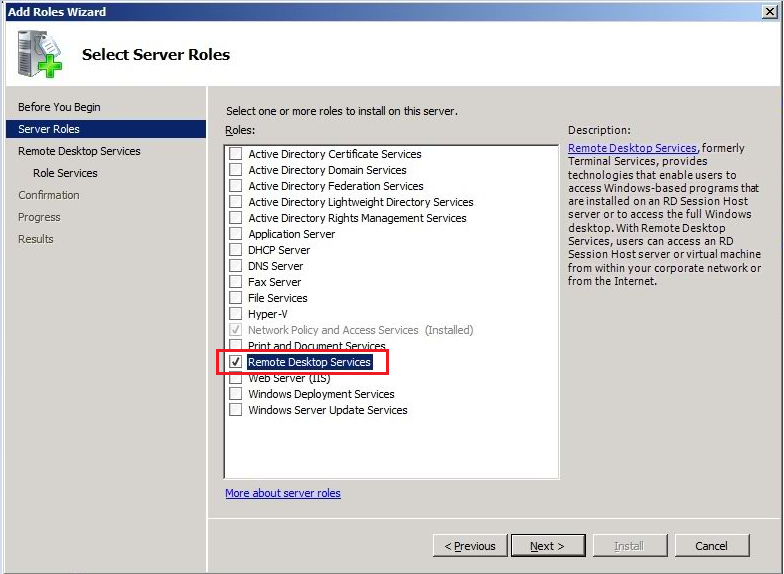Check the File Services checkbox
This screenshot has height=574, width=784.
tap(236, 298)
